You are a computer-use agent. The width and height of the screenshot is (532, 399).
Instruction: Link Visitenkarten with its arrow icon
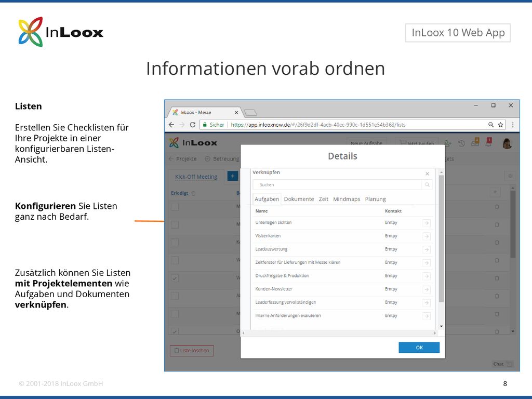click(x=427, y=236)
